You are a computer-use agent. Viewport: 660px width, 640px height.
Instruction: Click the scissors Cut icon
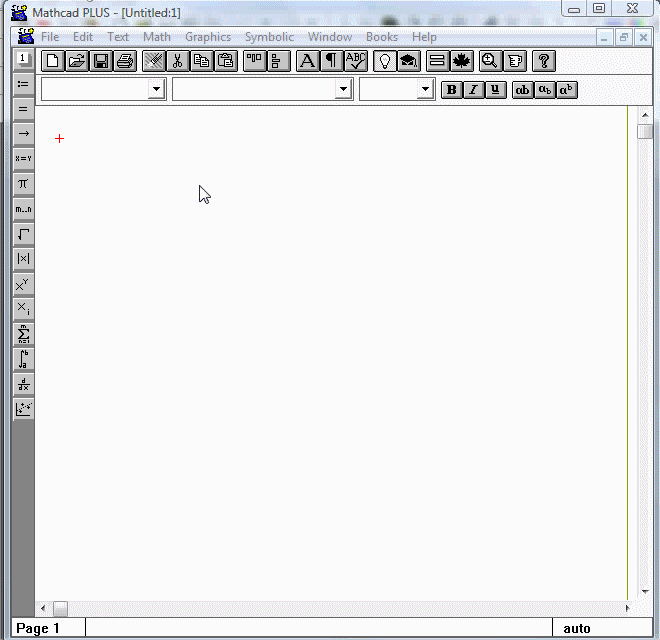pyautogui.click(x=178, y=61)
